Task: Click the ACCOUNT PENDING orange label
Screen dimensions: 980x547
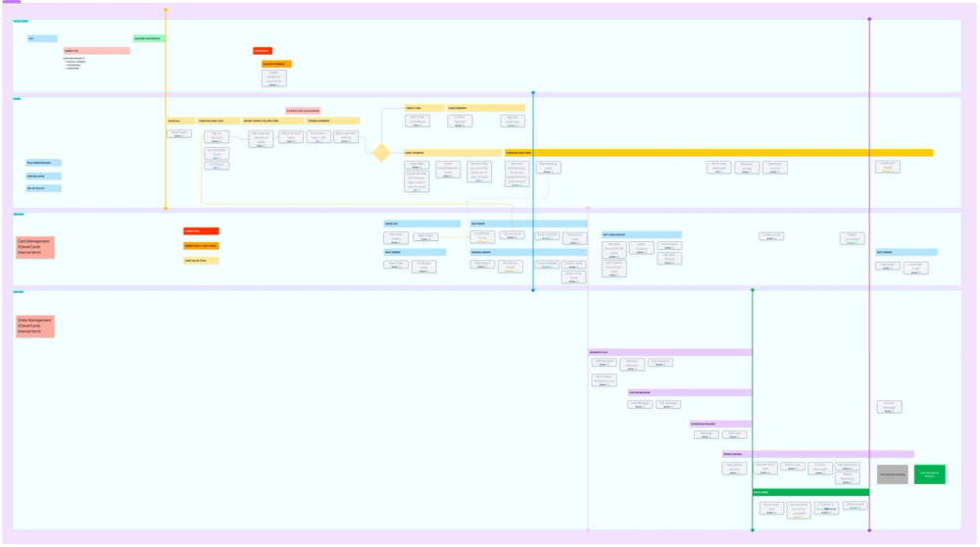Action: pos(277,64)
